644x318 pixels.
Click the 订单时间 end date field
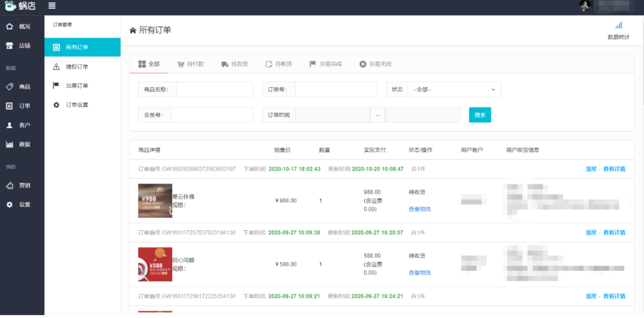(423, 115)
